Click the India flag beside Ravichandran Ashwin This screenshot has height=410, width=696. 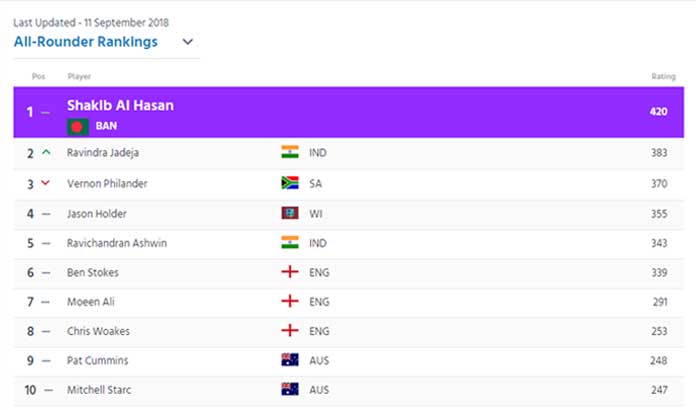290,242
